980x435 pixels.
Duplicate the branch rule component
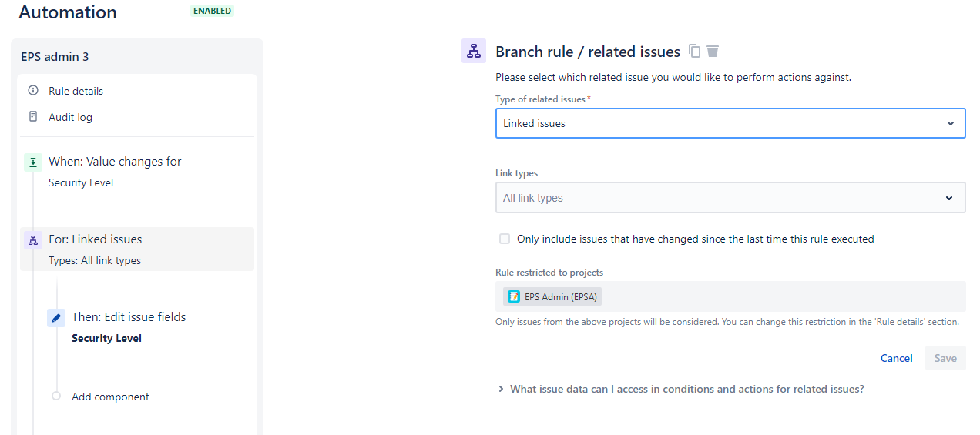(694, 52)
